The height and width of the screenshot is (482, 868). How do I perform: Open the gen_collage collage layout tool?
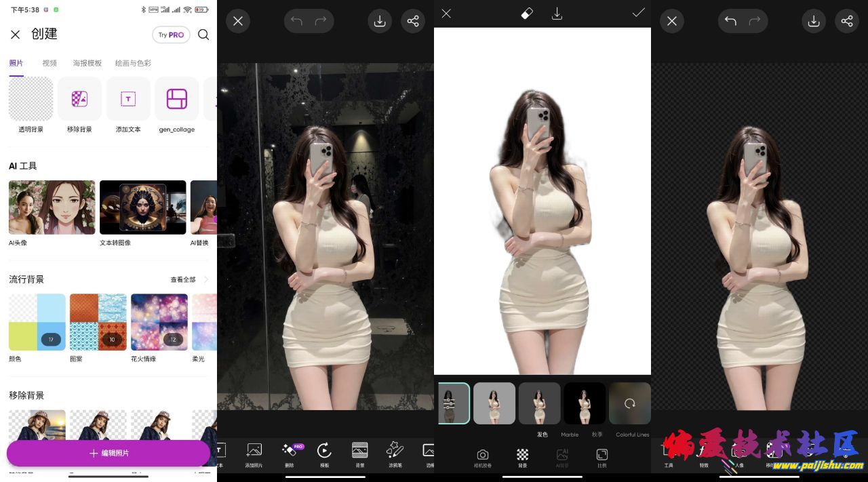point(176,99)
